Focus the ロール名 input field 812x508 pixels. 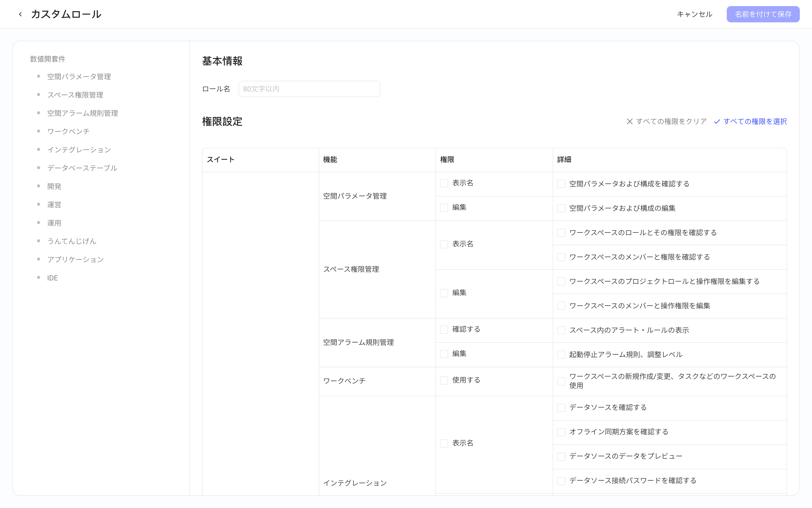[x=309, y=89]
